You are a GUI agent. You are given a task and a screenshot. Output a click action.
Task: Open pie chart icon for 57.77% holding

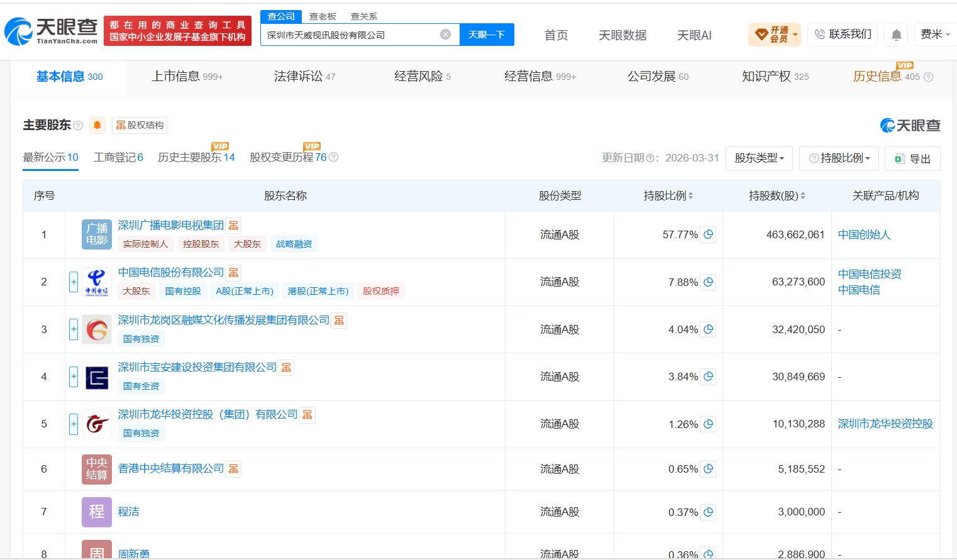point(709,234)
